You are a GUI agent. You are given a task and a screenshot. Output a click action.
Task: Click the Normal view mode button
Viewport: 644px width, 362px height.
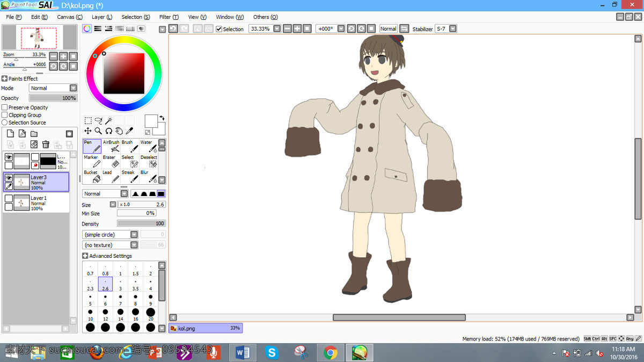[388, 28]
